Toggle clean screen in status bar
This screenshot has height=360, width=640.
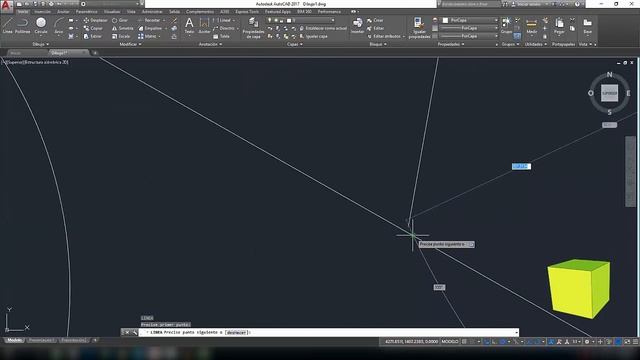627,342
